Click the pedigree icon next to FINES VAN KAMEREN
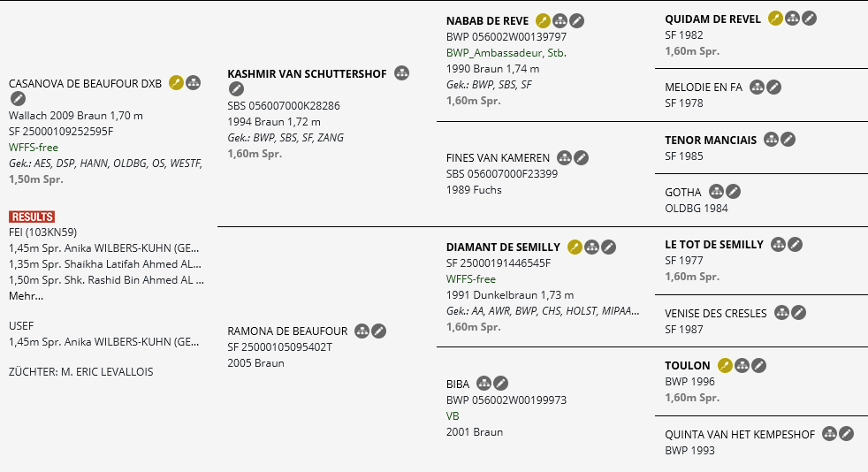 click(x=564, y=158)
